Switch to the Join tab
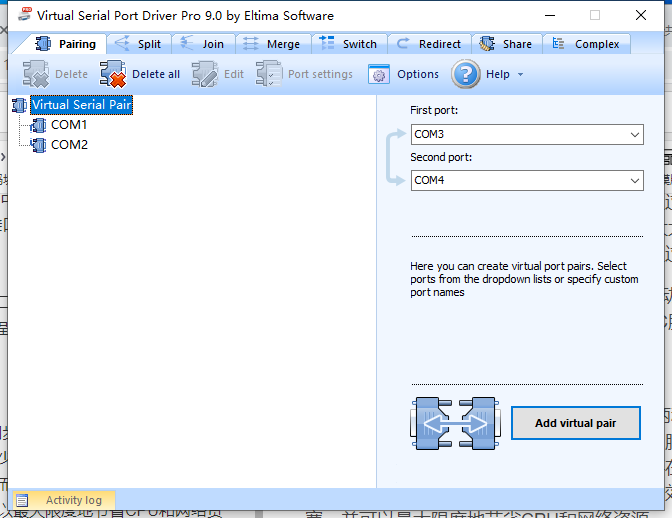The height and width of the screenshot is (518, 672). [203, 44]
